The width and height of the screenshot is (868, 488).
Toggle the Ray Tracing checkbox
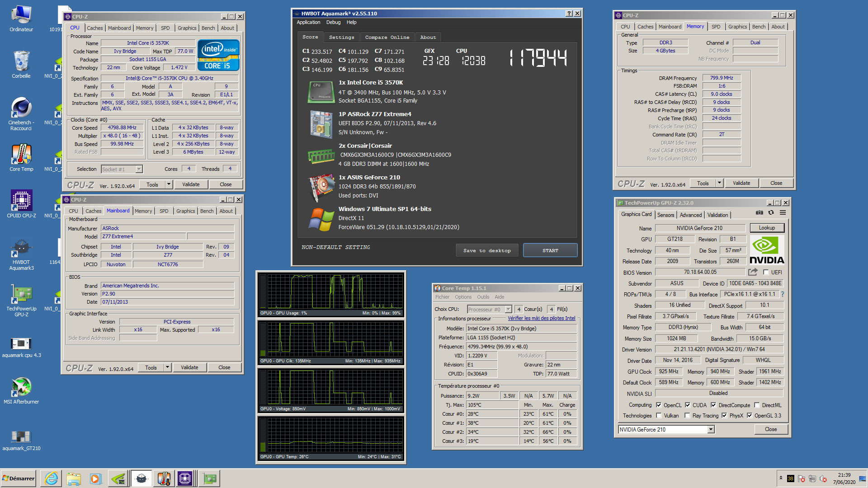687,415
